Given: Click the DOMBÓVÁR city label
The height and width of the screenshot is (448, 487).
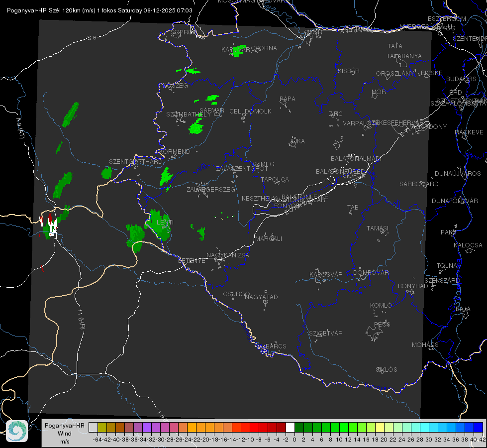Looking at the screenshot, I should (371, 272).
